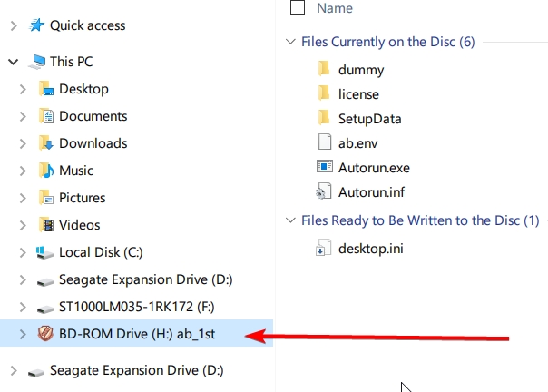The image size is (548, 392).
Task: Select ST1000LM035-1RK172 (F:) drive
Action: coord(136,307)
